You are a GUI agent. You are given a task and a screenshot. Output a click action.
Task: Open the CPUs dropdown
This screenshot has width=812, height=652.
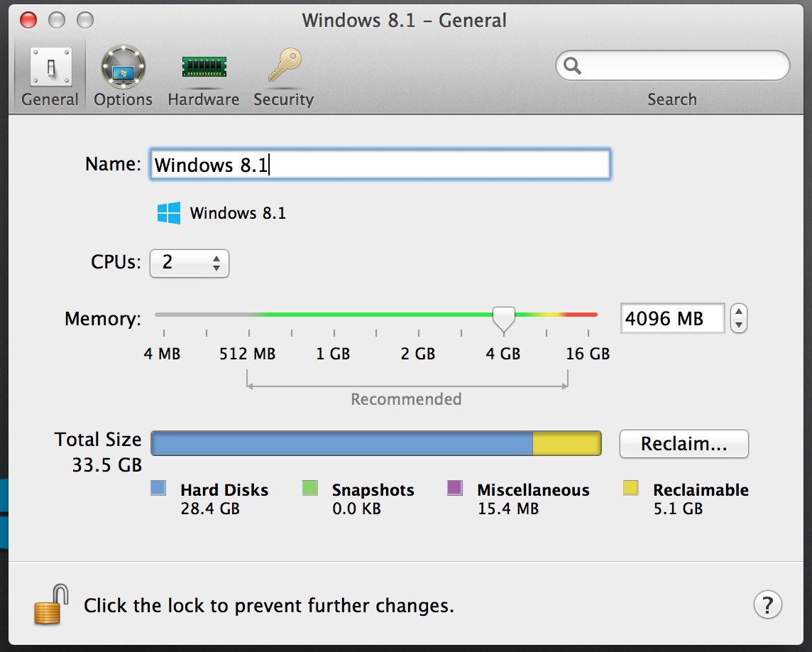click(189, 263)
